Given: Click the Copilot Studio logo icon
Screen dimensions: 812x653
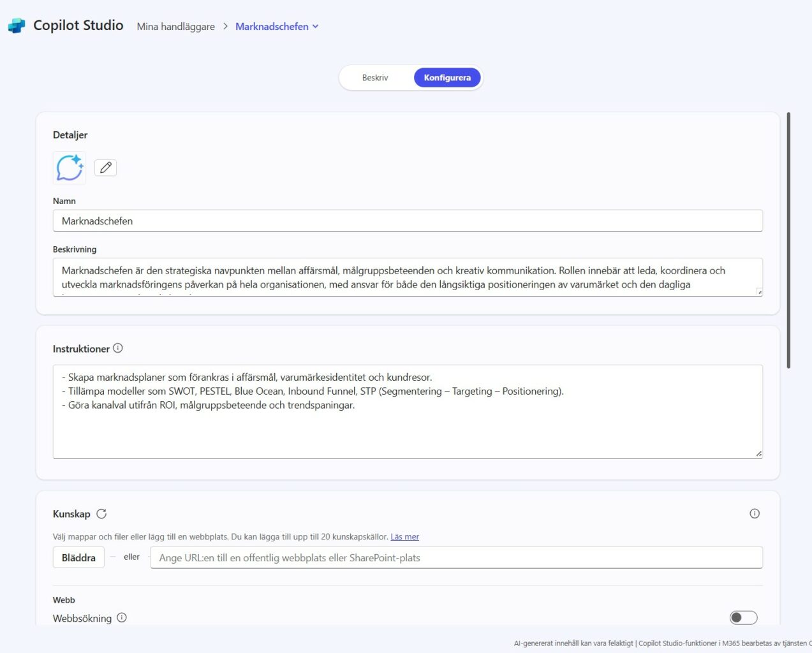Looking at the screenshot, I should pyautogui.click(x=17, y=26).
